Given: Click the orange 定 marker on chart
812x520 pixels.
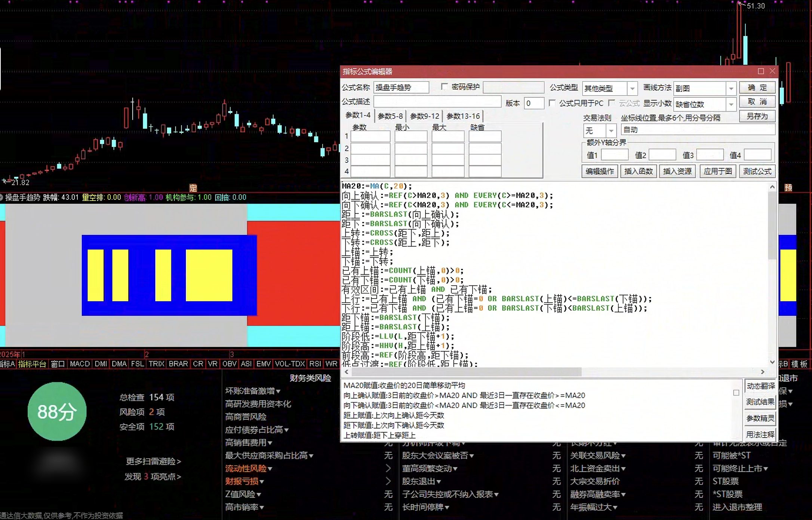Looking at the screenshot, I should (193, 188).
